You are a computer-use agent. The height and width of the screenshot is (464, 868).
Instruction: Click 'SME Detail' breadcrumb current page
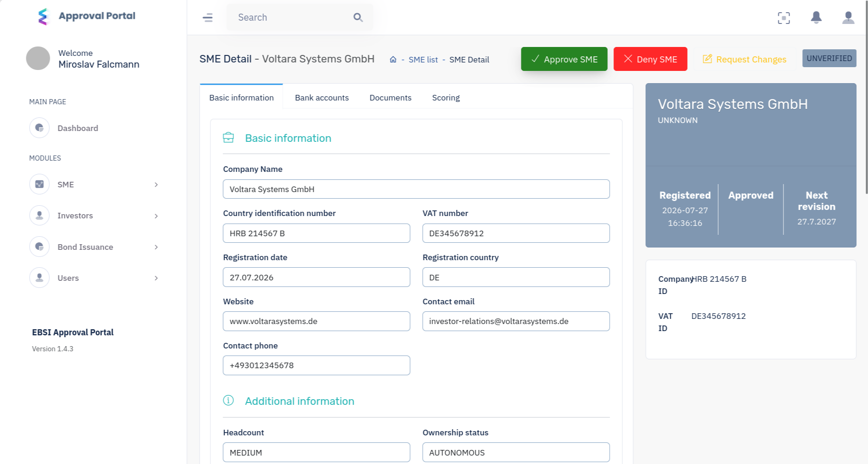click(x=469, y=60)
